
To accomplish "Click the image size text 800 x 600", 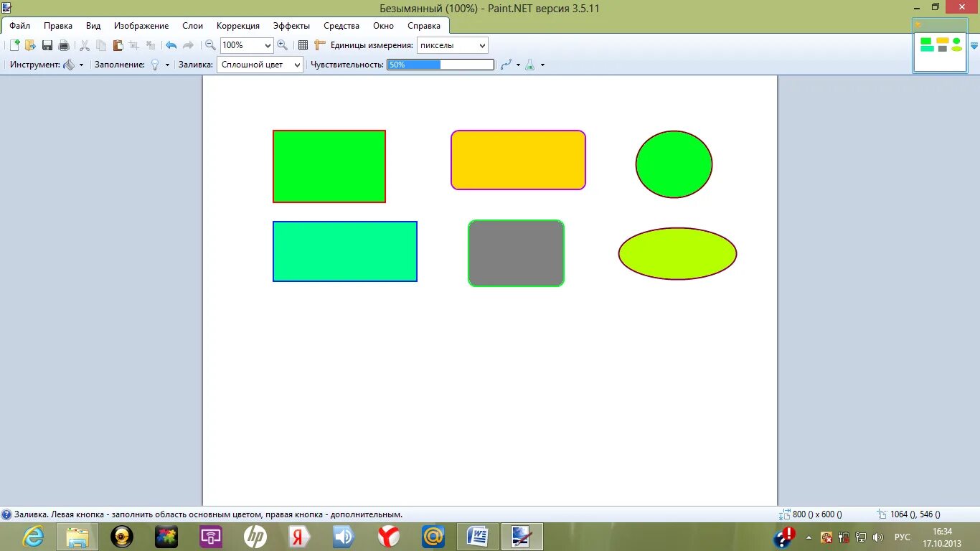I will click(817, 514).
